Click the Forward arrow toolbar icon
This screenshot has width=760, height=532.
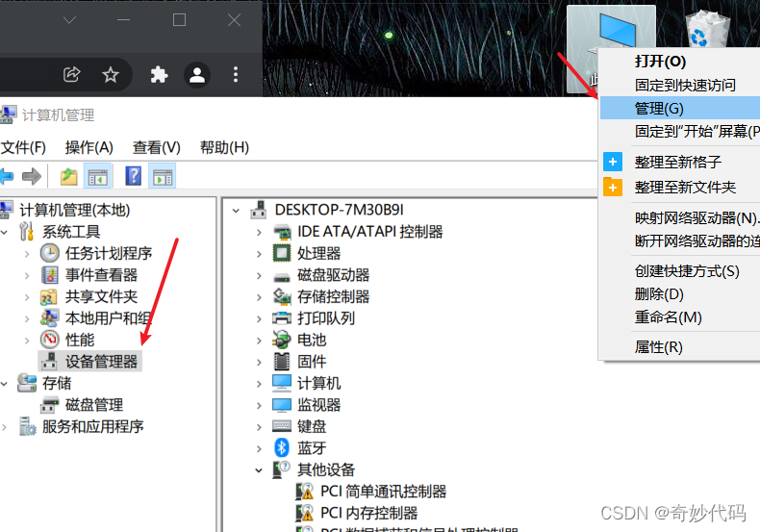tap(32, 176)
